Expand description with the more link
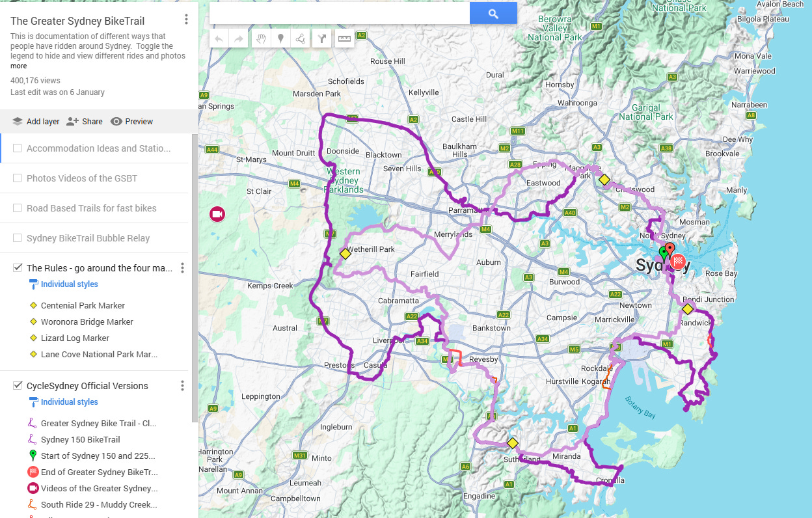 (x=19, y=66)
